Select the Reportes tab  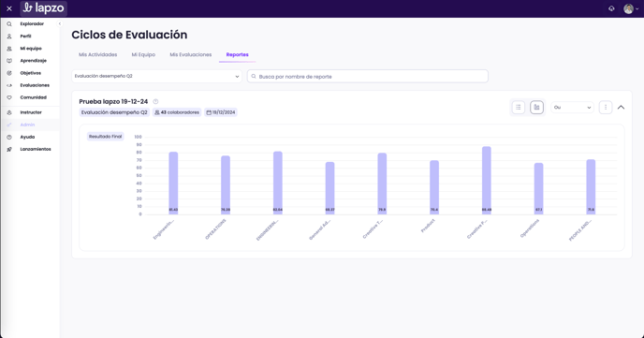(238, 54)
